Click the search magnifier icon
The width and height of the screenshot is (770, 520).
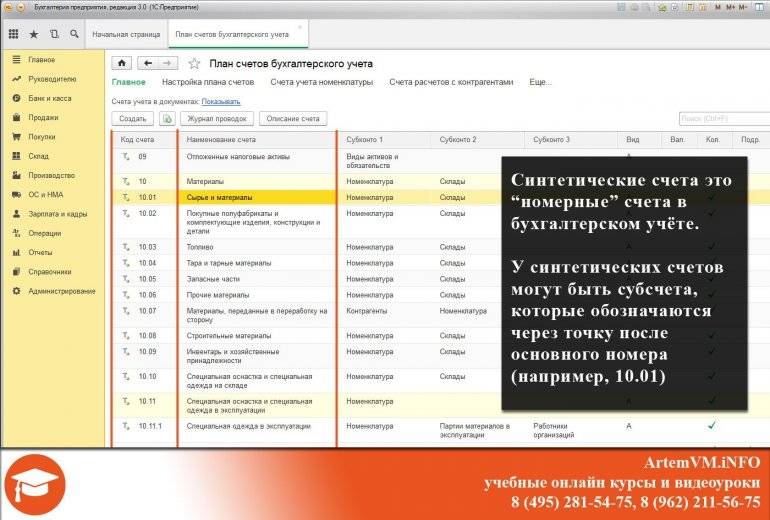pyautogui.click(x=74, y=34)
